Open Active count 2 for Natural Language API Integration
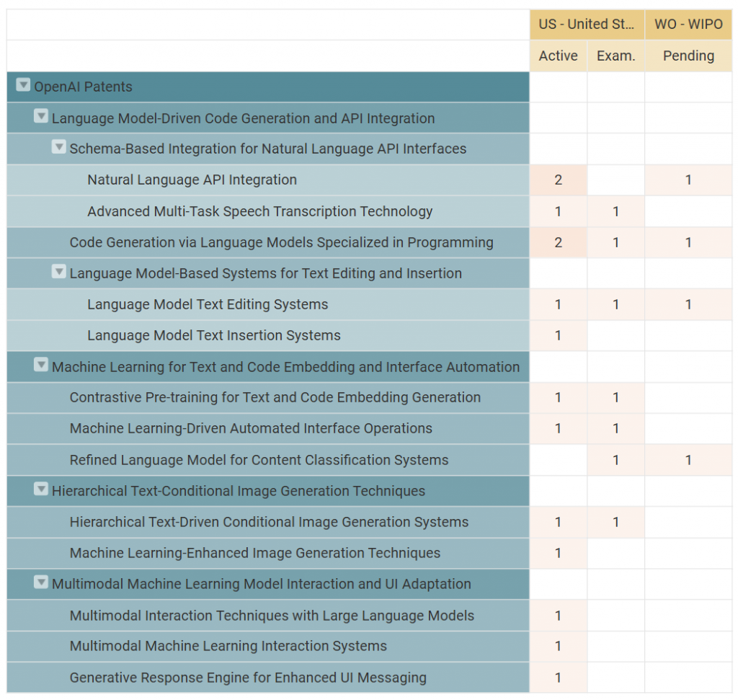This screenshot has width=738, height=700. tap(559, 180)
